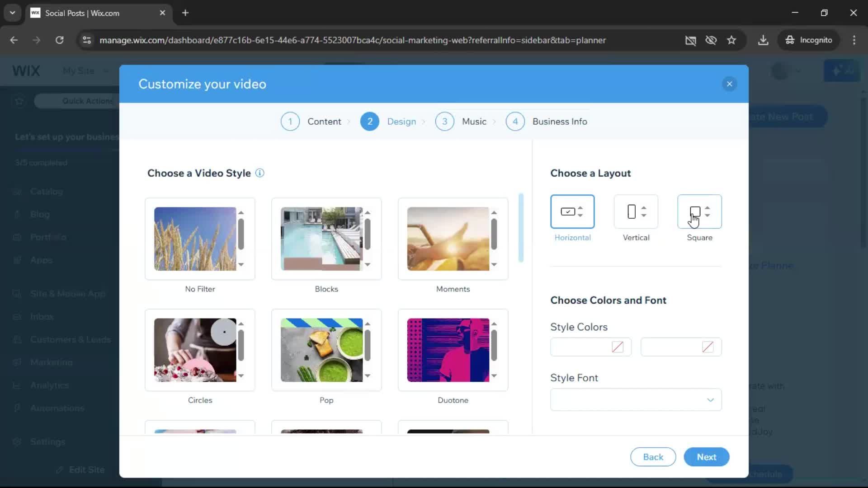Image resolution: width=868 pixels, height=488 pixels.
Task: Go to step 2 Design
Action: click(388, 122)
